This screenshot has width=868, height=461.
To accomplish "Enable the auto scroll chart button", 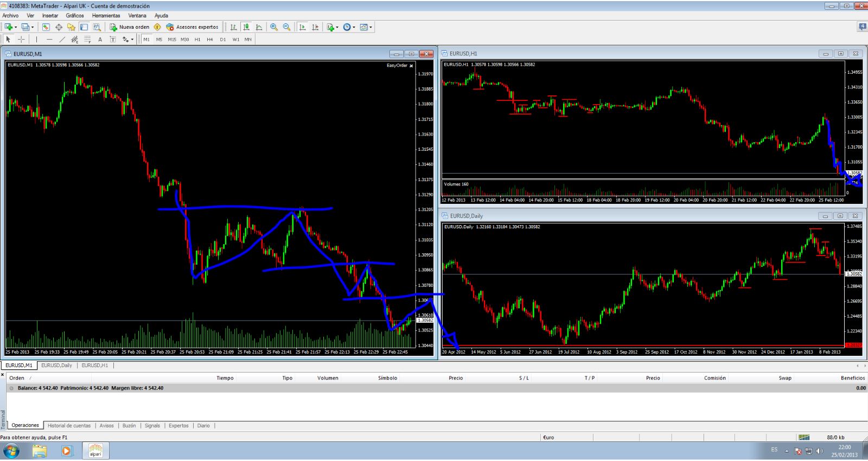I will click(x=302, y=27).
